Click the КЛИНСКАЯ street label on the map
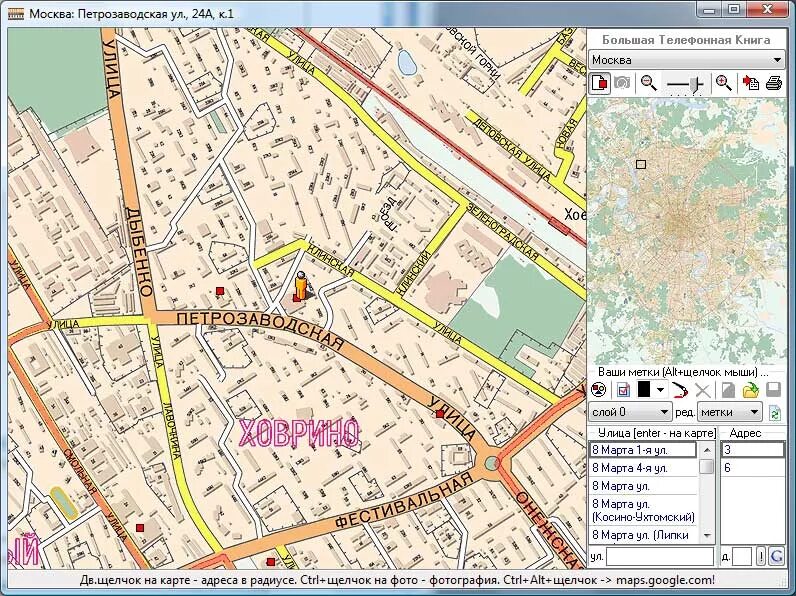Screen dimensions: 796x596 (x=330, y=260)
